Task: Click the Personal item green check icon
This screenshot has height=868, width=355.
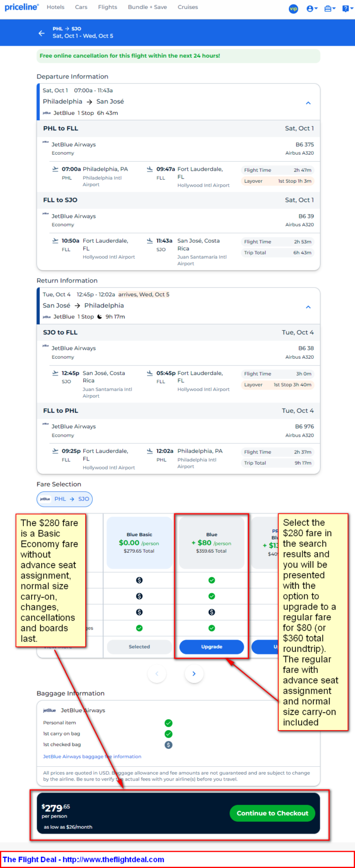Action: (x=168, y=723)
